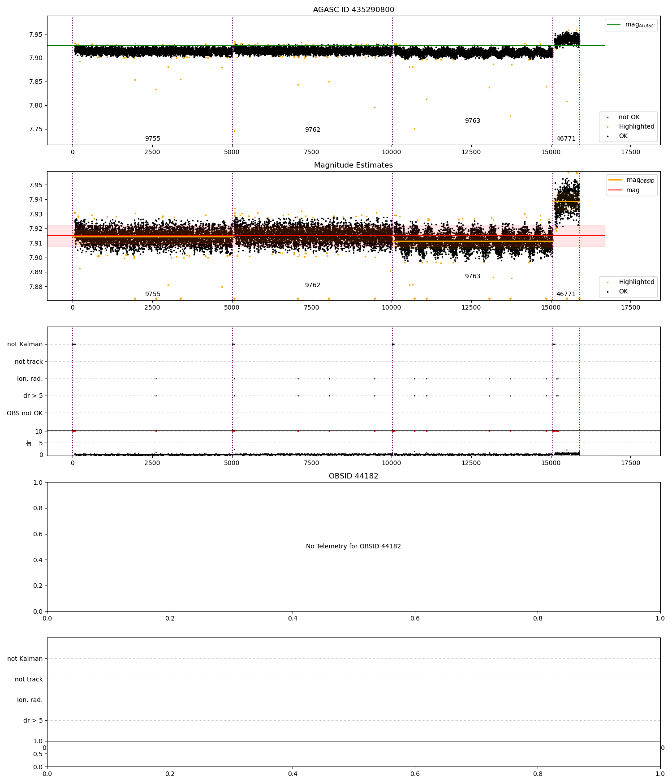
Task: Click 'dr > 5' label in third plot
Action: coord(33,396)
